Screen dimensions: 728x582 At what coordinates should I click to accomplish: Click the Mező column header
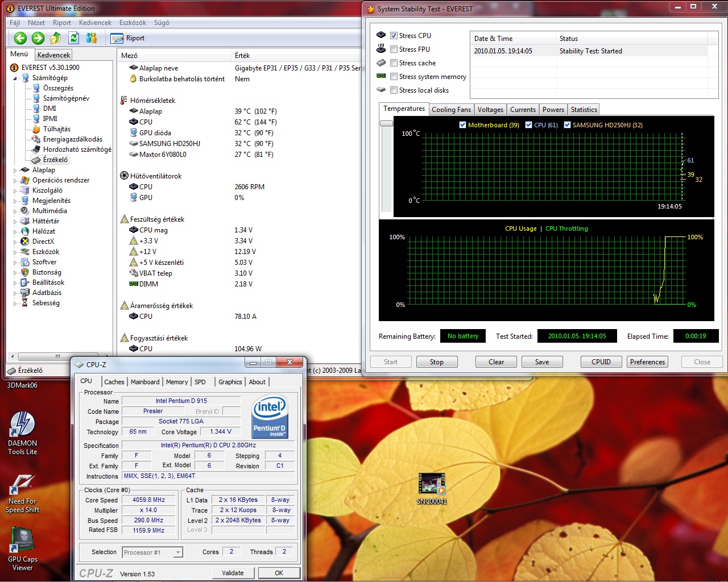174,56
